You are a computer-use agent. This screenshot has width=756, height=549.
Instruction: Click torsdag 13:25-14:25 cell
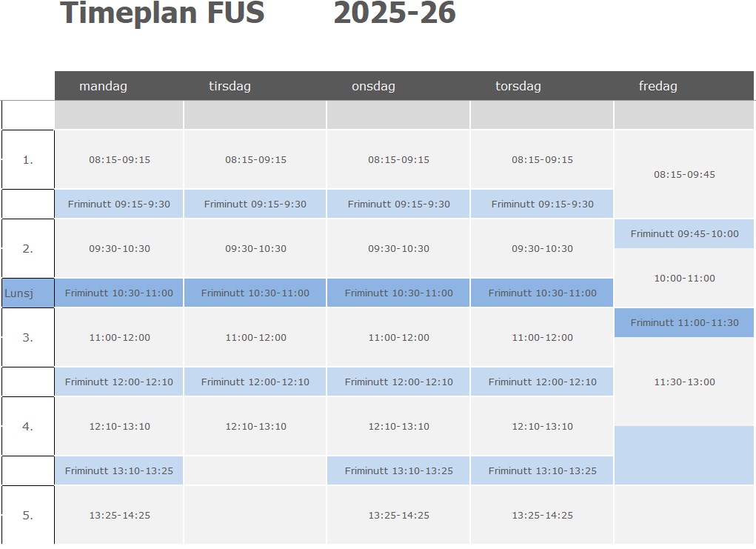542,516
